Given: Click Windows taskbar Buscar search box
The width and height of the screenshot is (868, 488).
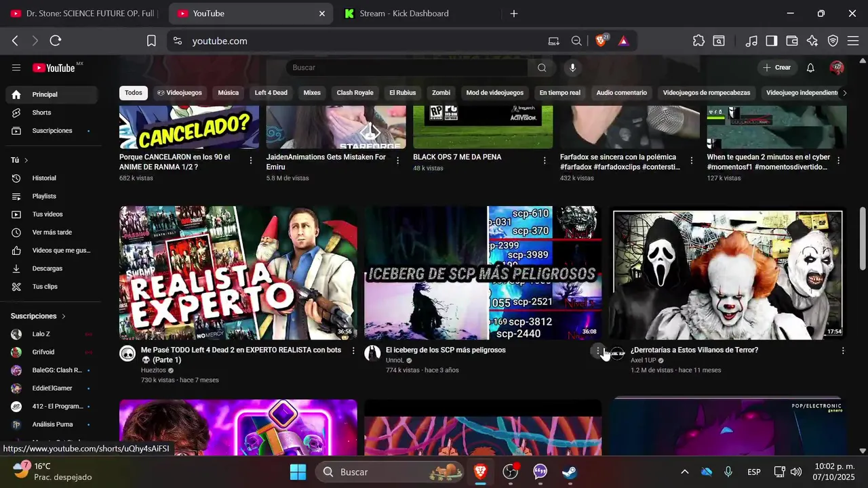Looking at the screenshot, I should point(390,472).
